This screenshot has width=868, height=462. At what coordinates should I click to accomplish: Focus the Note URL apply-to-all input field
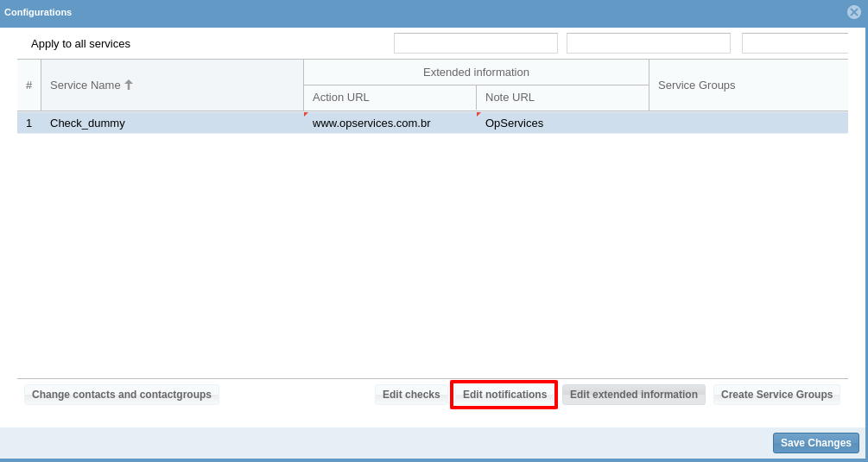click(x=648, y=43)
